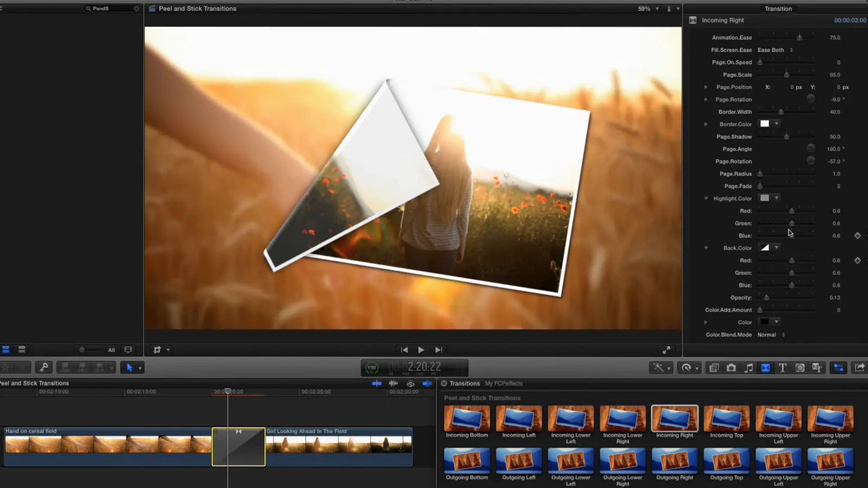Select Hand on cereal field clip
The width and height of the screenshot is (868, 488).
[x=107, y=447]
